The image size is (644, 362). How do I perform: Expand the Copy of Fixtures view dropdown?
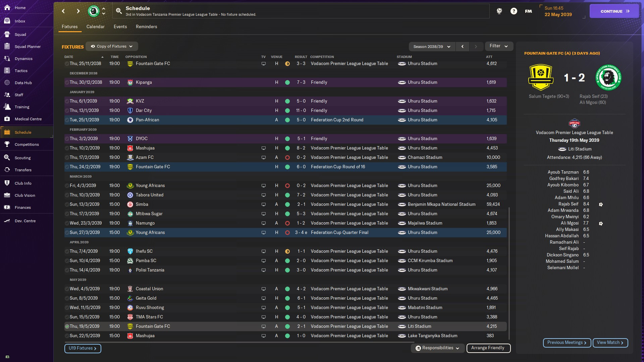[112, 46]
